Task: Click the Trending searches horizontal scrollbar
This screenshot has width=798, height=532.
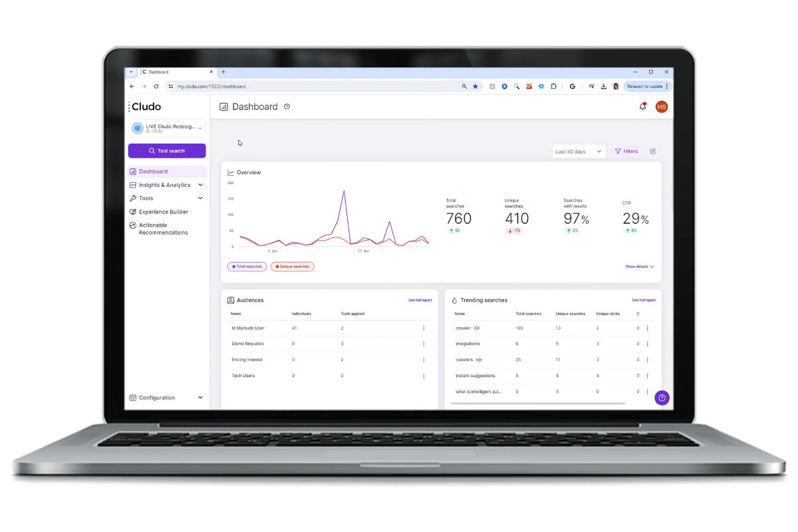Action: point(539,404)
